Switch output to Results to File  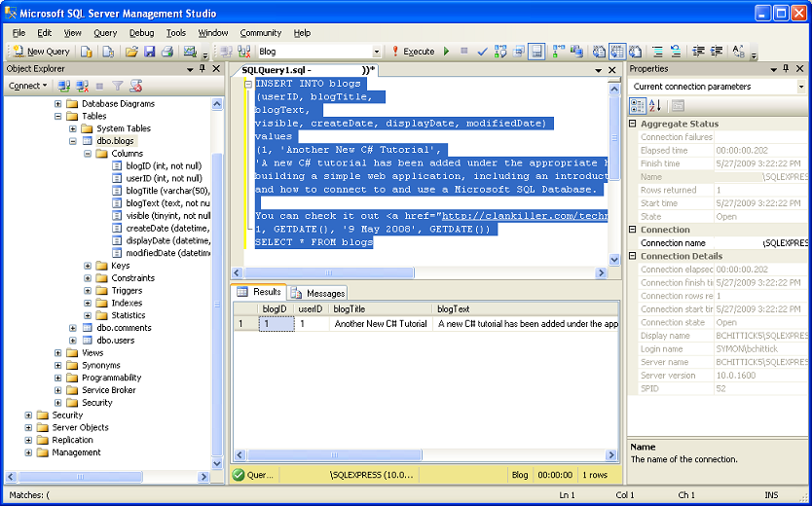coord(635,52)
